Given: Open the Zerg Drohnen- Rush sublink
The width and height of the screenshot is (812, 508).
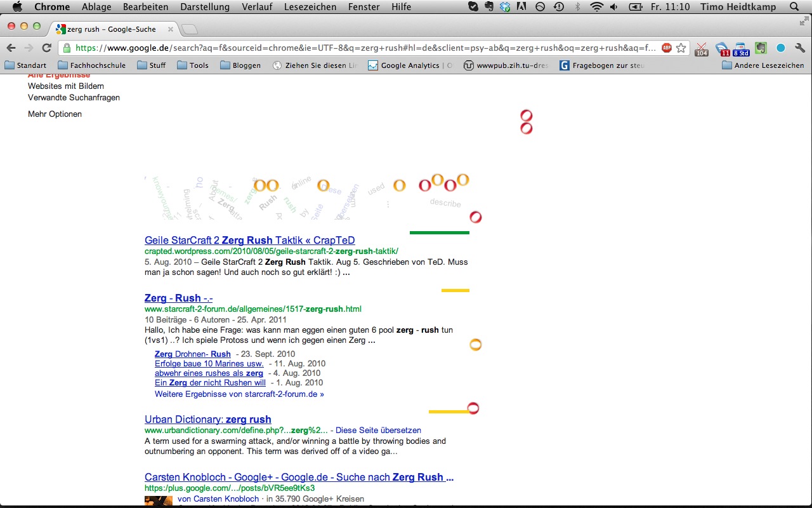Looking at the screenshot, I should [x=193, y=354].
